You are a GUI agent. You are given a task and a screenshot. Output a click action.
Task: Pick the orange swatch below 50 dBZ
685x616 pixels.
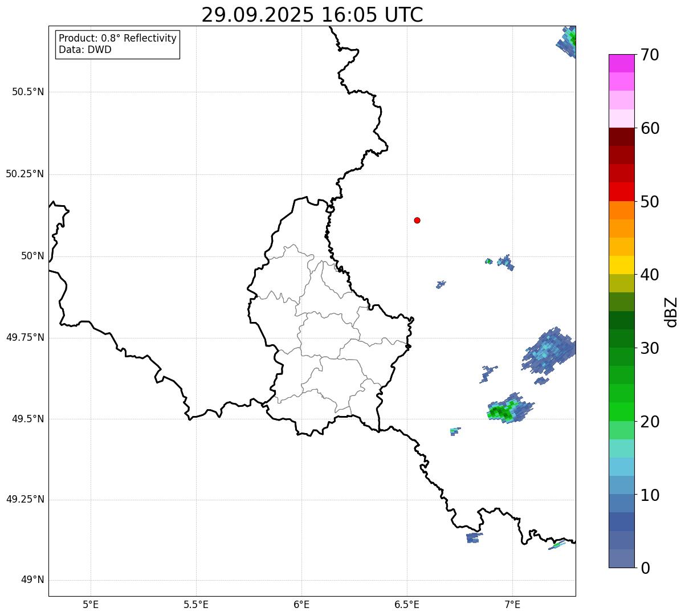click(621, 210)
